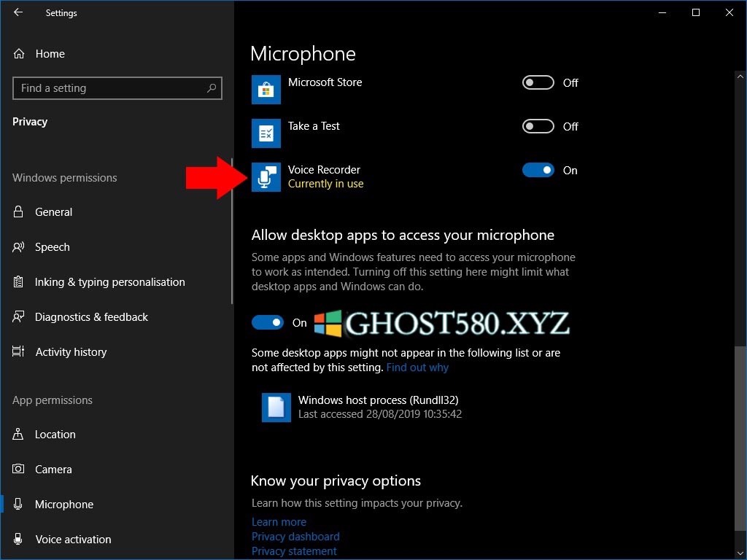Click the General lock icon
The height and width of the screenshot is (560, 747).
click(18, 211)
